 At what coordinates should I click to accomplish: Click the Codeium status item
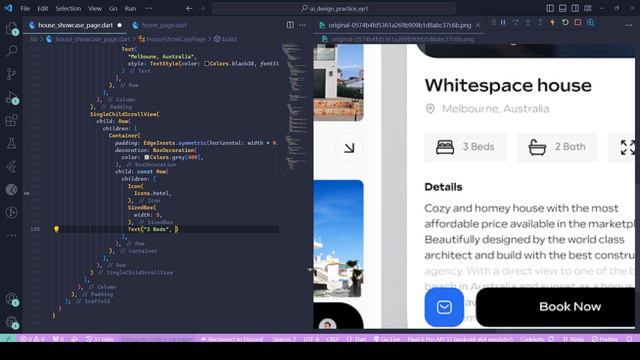tap(536, 339)
